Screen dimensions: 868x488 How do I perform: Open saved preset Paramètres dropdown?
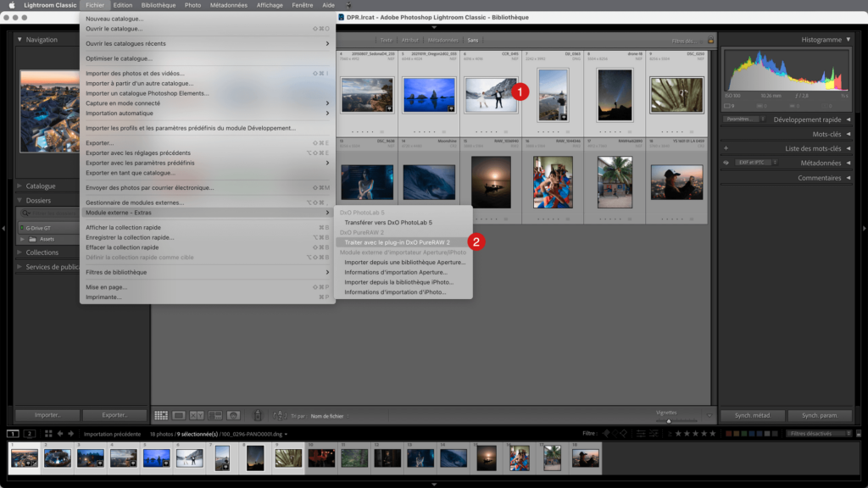pyautogui.click(x=744, y=119)
